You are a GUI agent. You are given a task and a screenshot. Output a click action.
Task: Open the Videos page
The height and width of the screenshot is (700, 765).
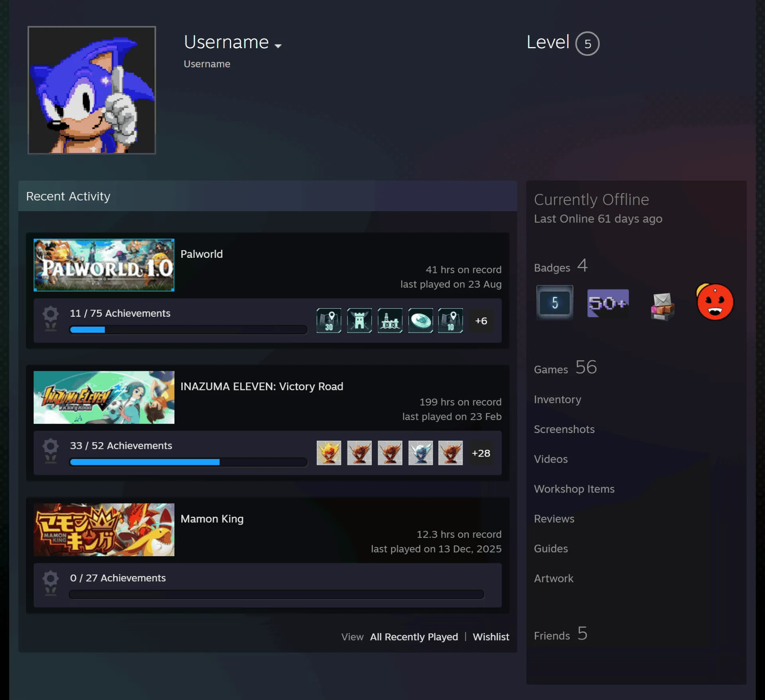click(551, 459)
